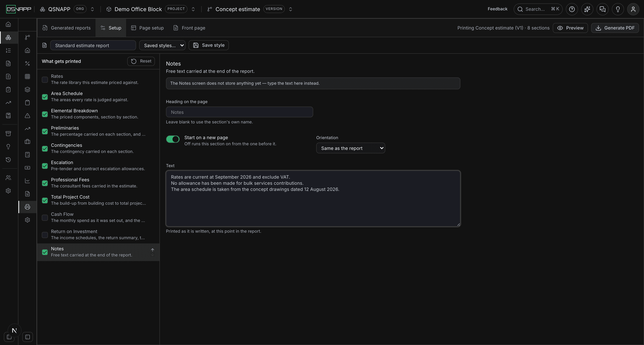Uncheck the Preliminaries checkbox
The width and height of the screenshot is (644, 345).
coord(45,131)
